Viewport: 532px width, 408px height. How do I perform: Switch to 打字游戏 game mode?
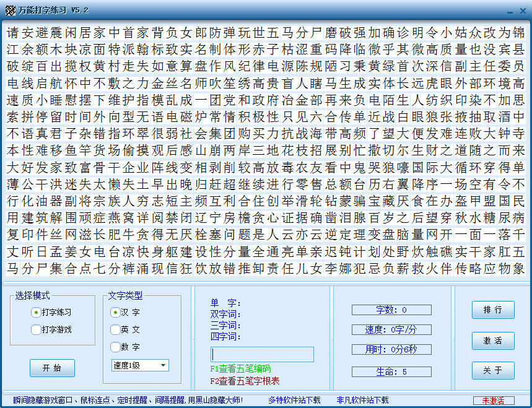(37, 330)
